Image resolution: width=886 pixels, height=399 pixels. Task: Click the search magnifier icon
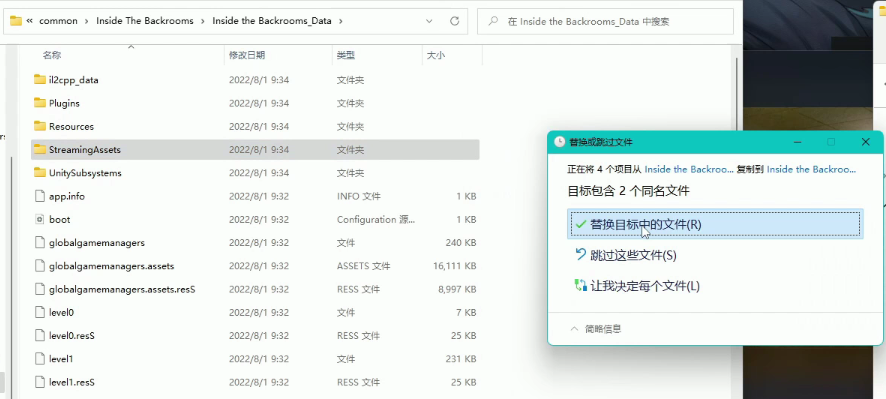coord(493,21)
